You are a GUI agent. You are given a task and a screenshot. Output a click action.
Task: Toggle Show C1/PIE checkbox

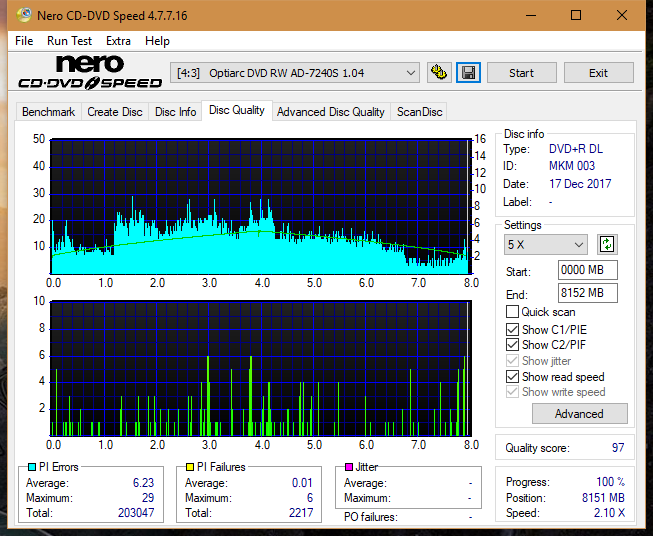(512, 329)
